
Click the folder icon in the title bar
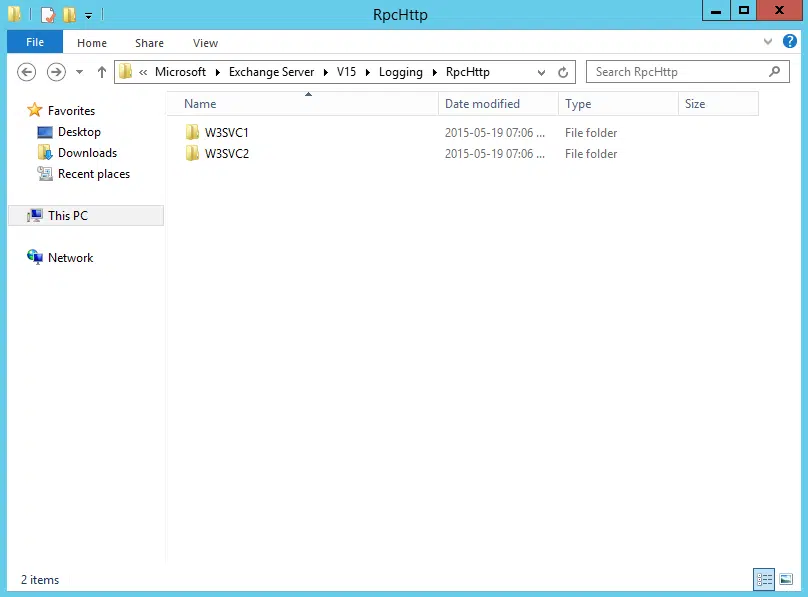14,14
